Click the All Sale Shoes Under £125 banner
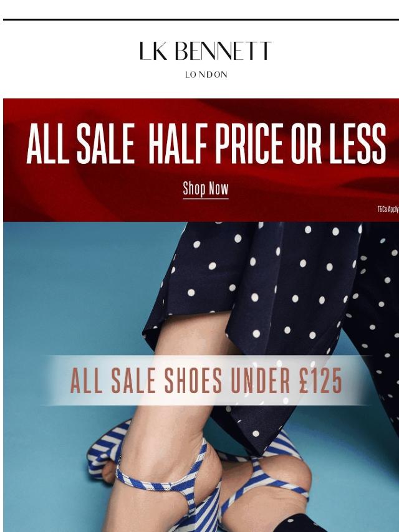The image size is (399, 532). 206,381
